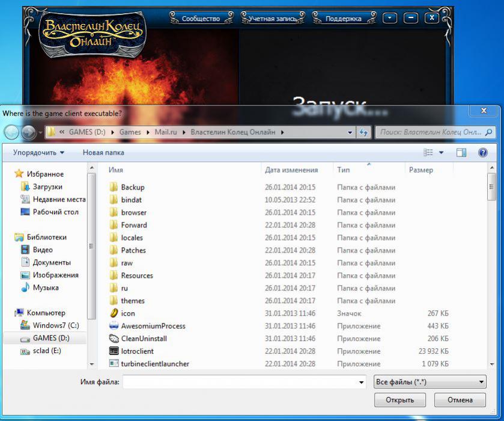Screen dimensions: 504x421
Task: Click the Новая папка button
Action: (103, 153)
